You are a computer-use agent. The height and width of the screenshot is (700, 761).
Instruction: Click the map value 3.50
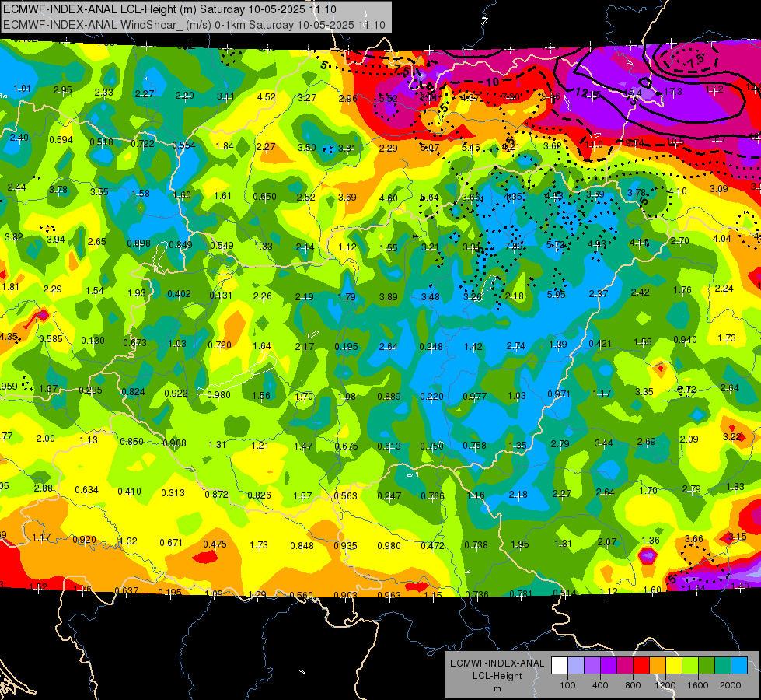[x=307, y=147]
